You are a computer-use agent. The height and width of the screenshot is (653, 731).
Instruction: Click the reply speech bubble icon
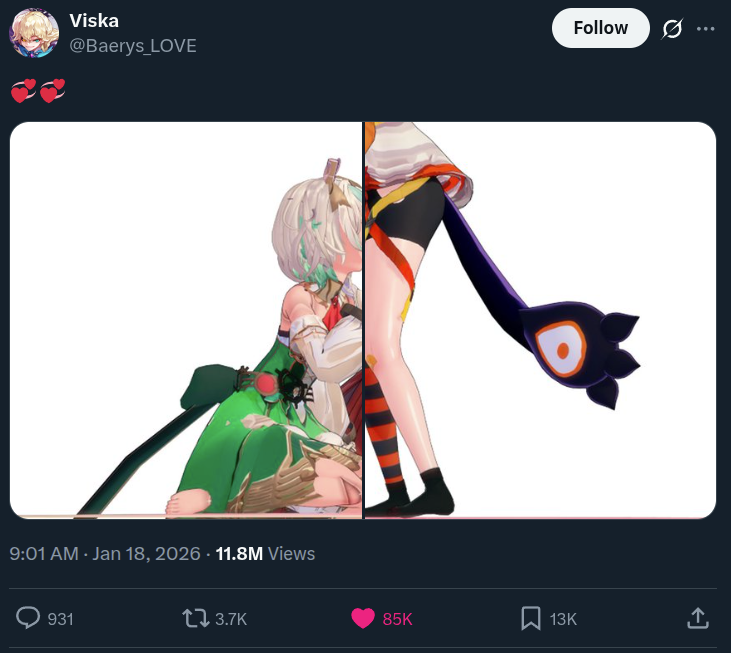(28, 618)
